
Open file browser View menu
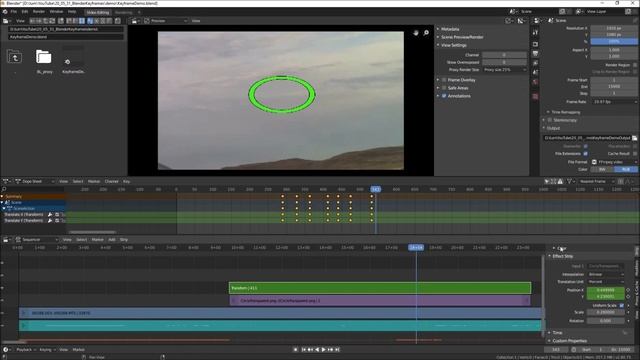20,20
